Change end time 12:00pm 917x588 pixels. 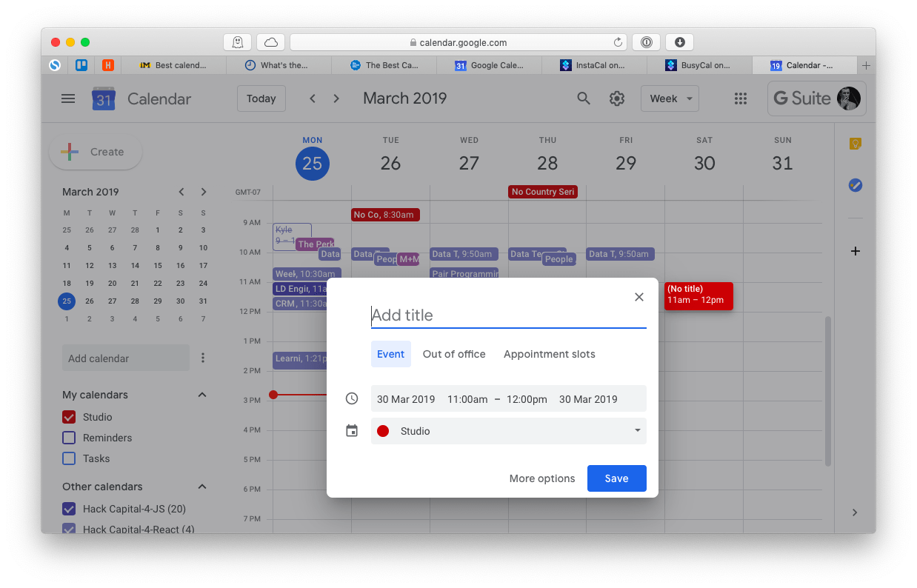pyautogui.click(x=527, y=399)
